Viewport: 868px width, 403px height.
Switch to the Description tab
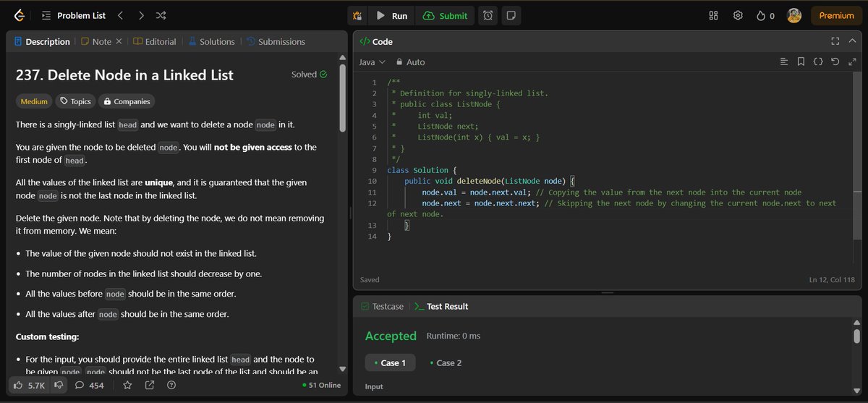(42, 41)
